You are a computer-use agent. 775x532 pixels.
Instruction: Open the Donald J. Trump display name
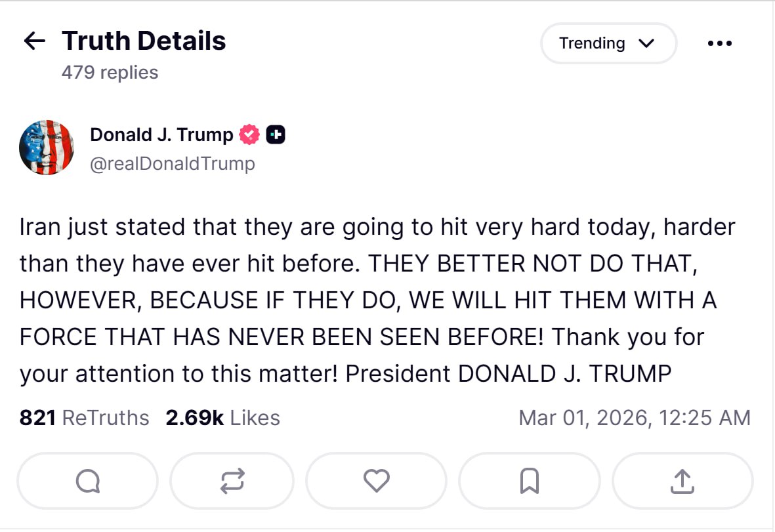[161, 135]
